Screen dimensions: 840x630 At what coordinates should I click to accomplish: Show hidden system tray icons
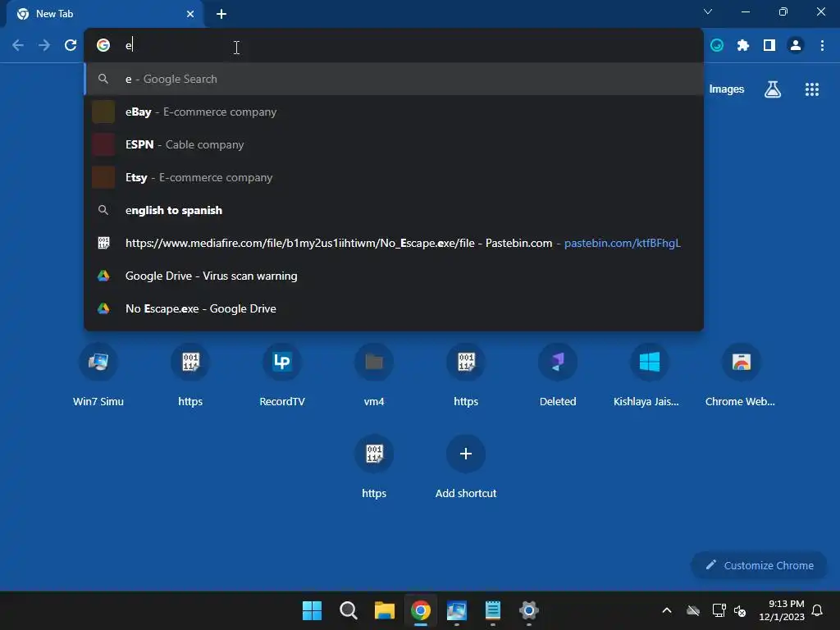click(x=666, y=610)
